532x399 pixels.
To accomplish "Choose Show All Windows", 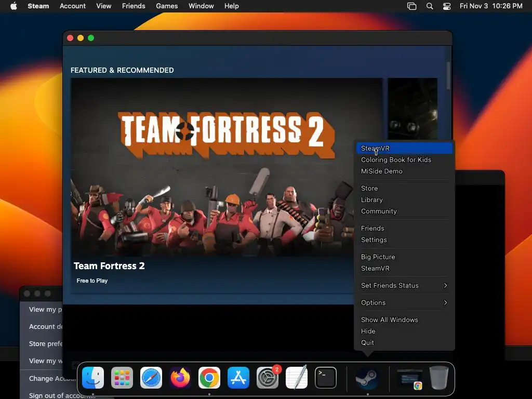I will (404, 320).
